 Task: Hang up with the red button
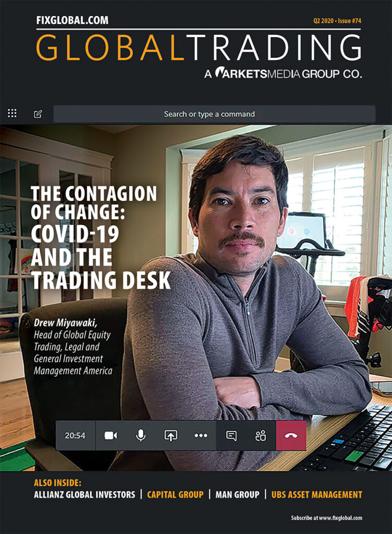pyautogui.click(x=291, y=435)
